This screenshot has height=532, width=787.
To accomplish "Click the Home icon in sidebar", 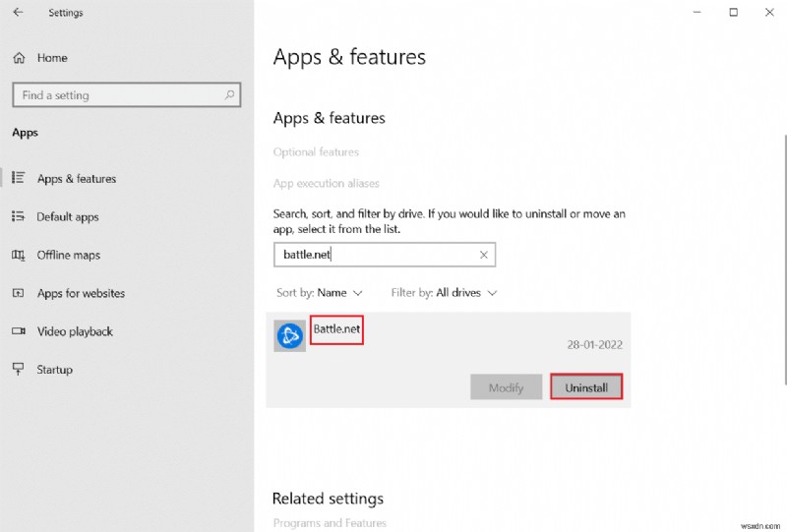I will [x=18, y=58].
